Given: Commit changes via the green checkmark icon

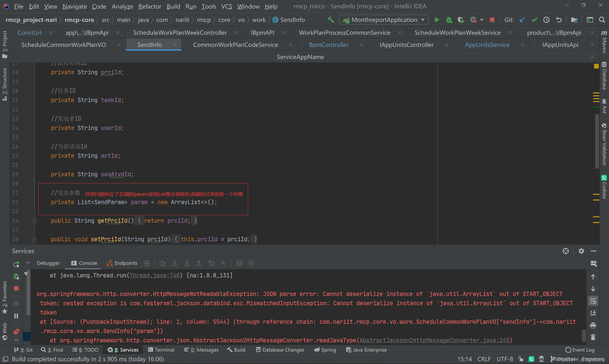Looking at the screenshot, I should click(534, 20).
